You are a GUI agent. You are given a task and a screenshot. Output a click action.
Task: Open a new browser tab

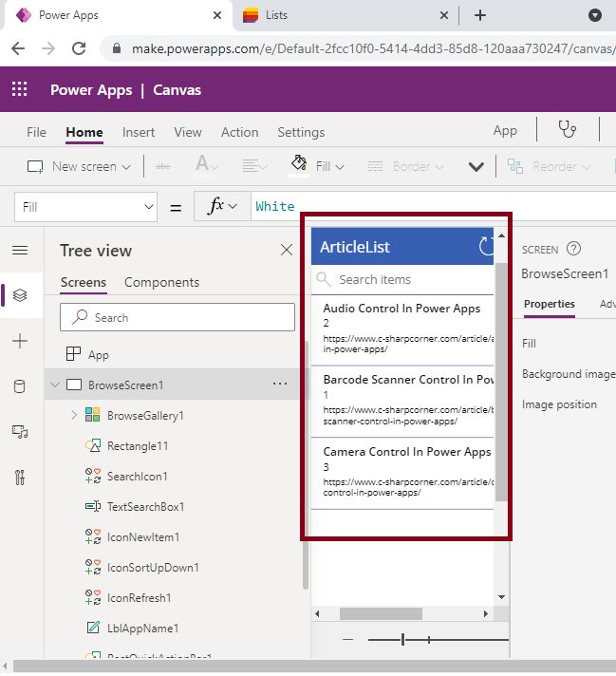point(479,15)
